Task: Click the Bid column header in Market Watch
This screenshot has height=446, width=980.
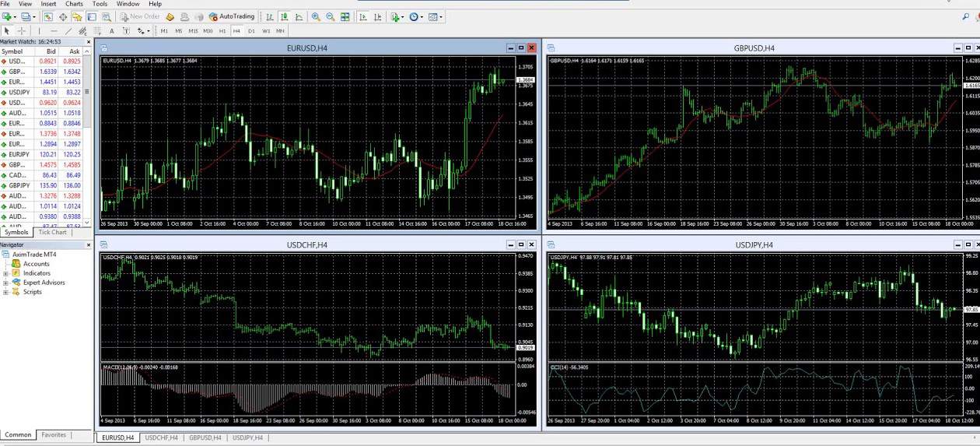Action: tap(51, 51)
